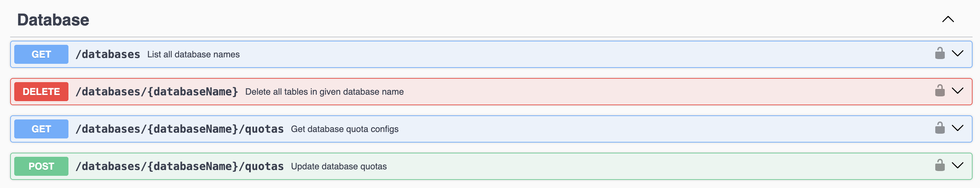Click the blue GET badge for /databases
This screenshot has width=980, height=188.
tap(41, 54)
